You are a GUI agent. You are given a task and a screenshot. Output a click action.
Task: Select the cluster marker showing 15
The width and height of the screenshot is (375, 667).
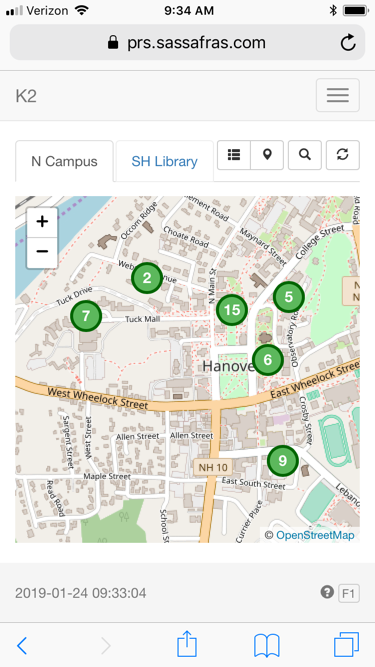(x=232, y=310)
